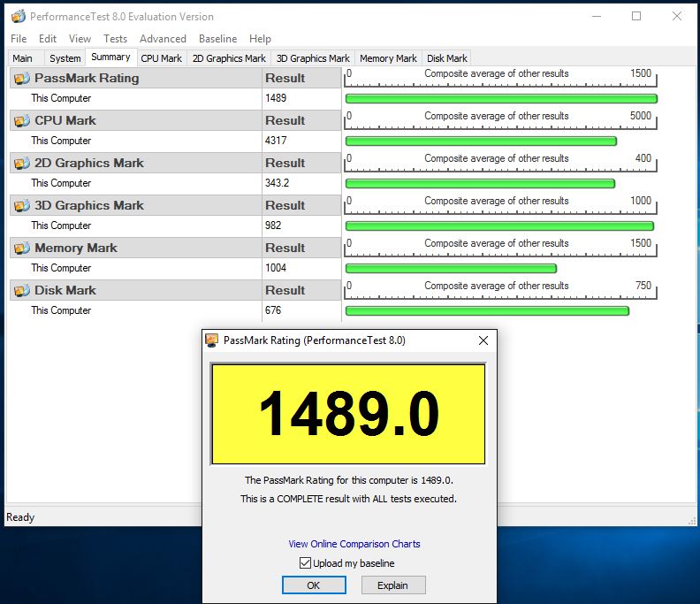
Task: Switch to the CPU Mark tab
Action: point(162,58)
